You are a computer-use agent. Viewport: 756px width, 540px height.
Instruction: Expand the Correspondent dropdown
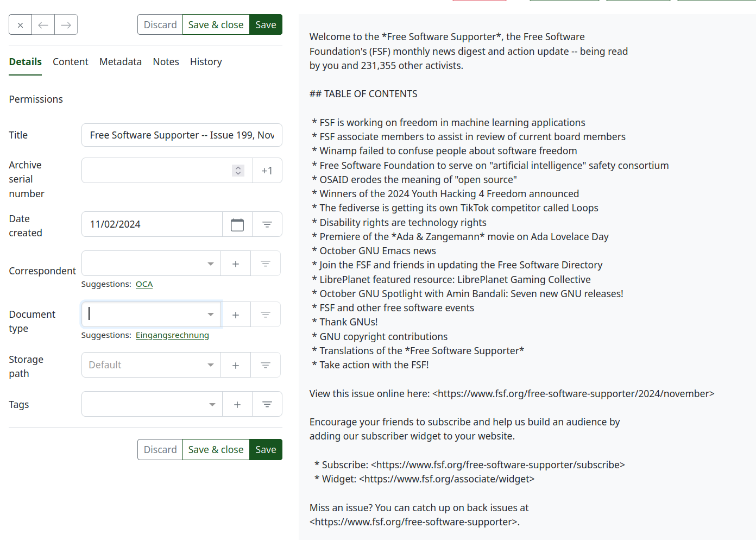click(x=210, y=264)
